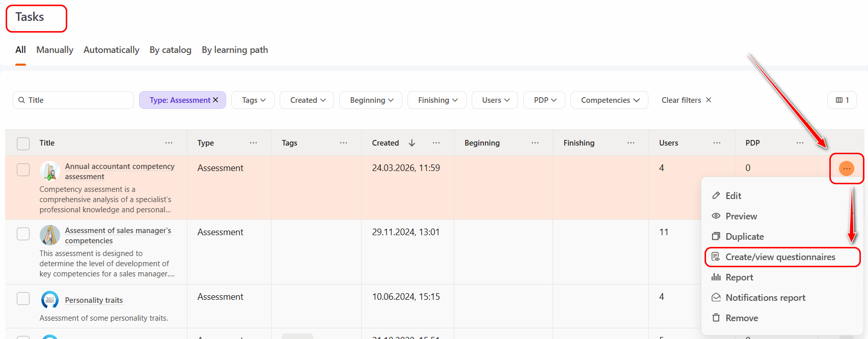Screen dimensions: 868x339
Task: Open the Users column three-dot menu
Action: pos(717,143)
